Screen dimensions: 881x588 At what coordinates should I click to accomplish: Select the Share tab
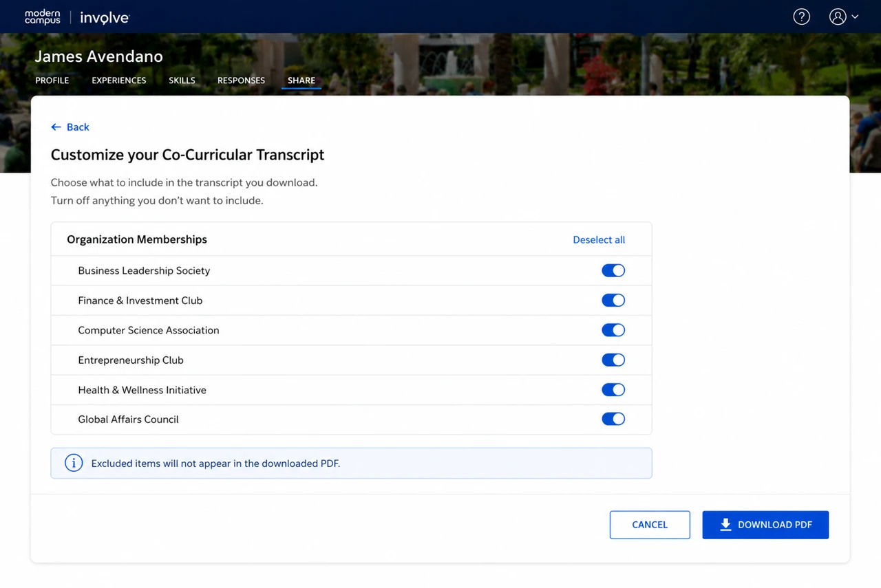[301, 80]
